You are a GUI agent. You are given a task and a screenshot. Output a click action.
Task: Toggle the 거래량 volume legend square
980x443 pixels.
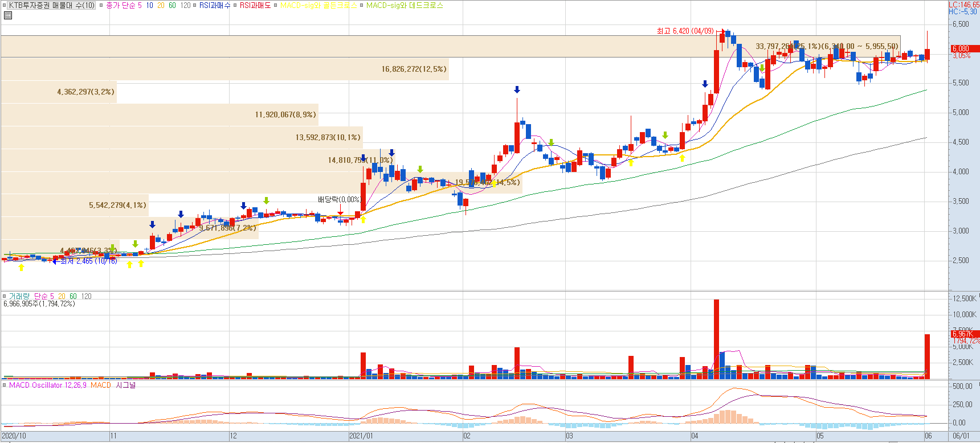(5, 296)
